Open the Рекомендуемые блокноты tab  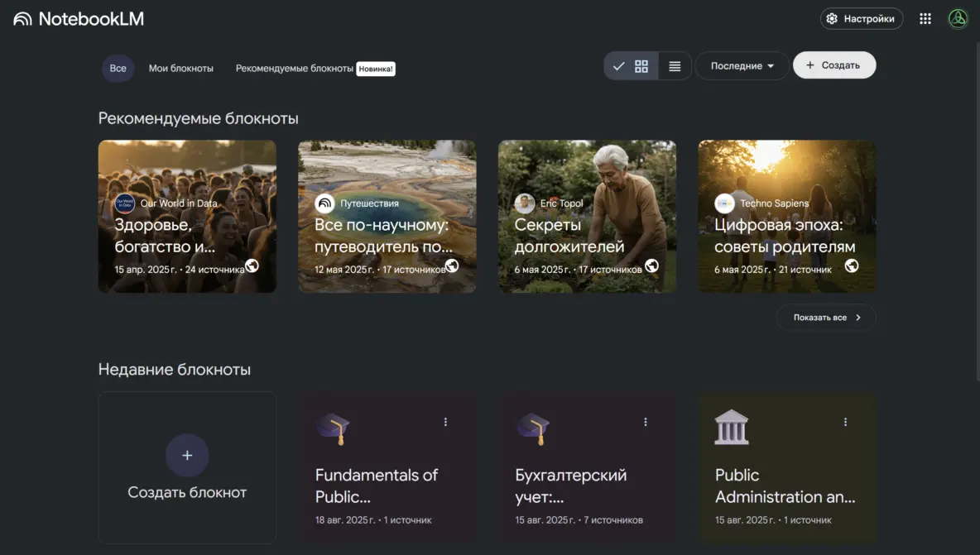tap(295, 69)
